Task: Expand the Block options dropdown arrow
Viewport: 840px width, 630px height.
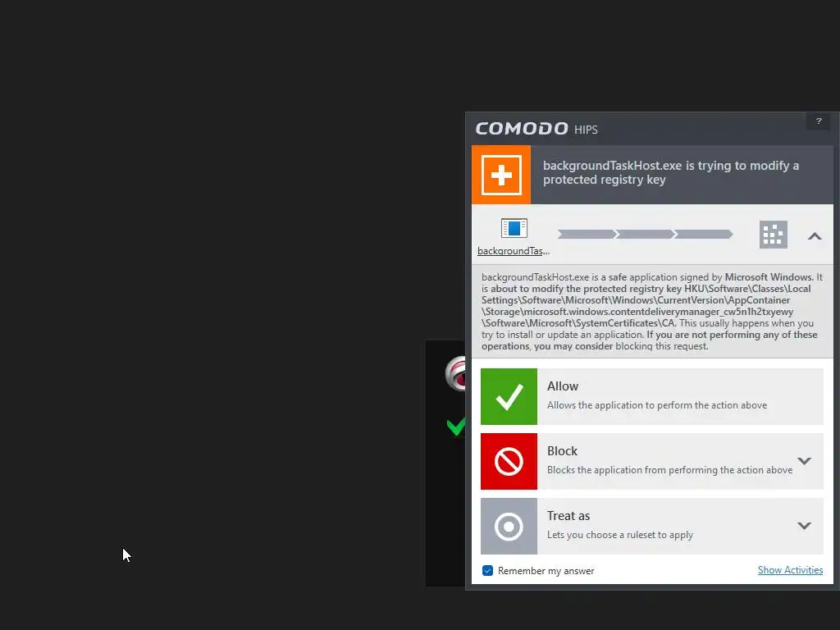Action: pos(804,461)
